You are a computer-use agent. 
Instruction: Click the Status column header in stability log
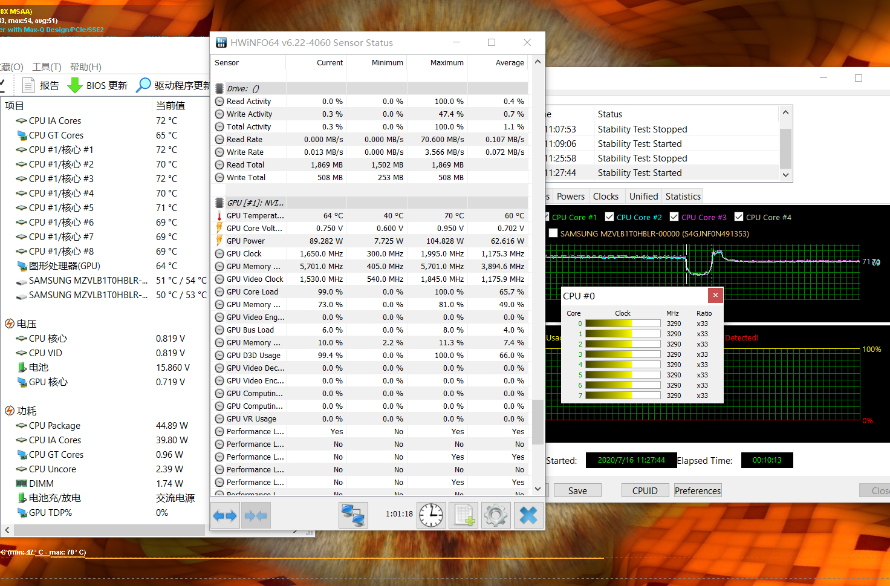tap(687, 114)
